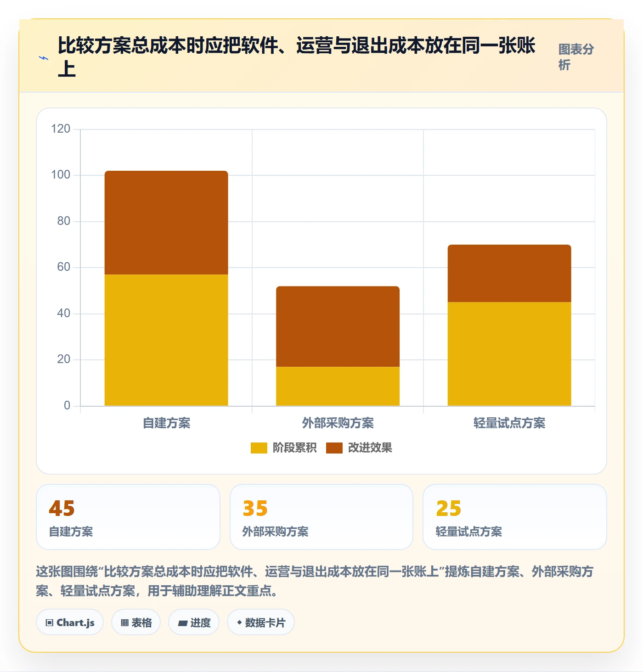Click the 外部采购方案 x-axis label
The image size is (643, 672).
(338, 423)
